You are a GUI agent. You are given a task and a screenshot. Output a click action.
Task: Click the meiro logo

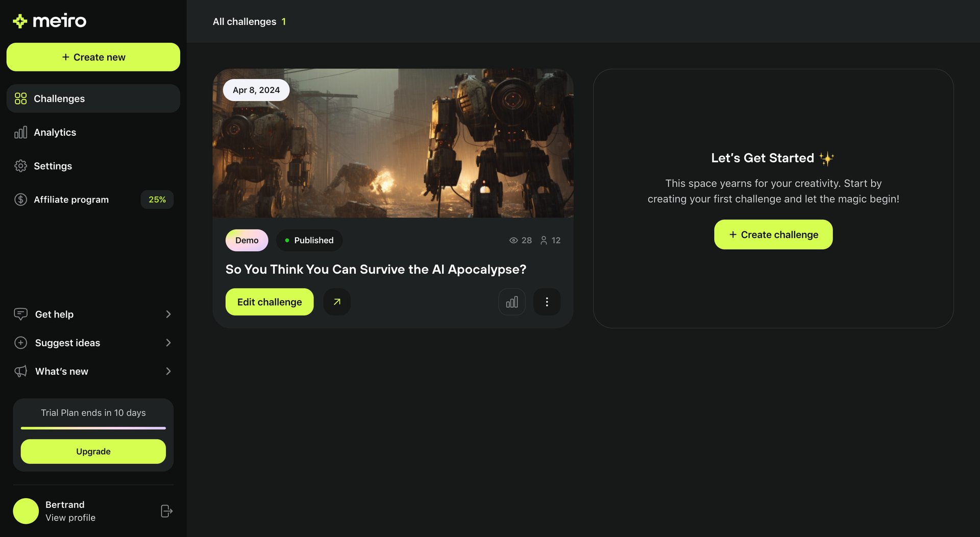[x=48, y=20]
